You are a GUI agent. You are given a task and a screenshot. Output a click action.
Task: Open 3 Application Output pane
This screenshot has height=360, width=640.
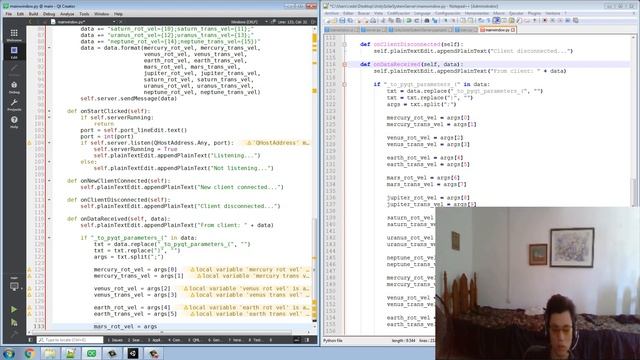(155, 340)
